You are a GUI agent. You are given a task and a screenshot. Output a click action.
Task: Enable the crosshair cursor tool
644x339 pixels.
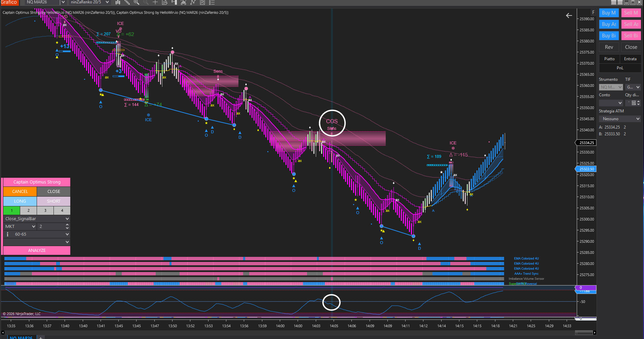coord(155,2)
